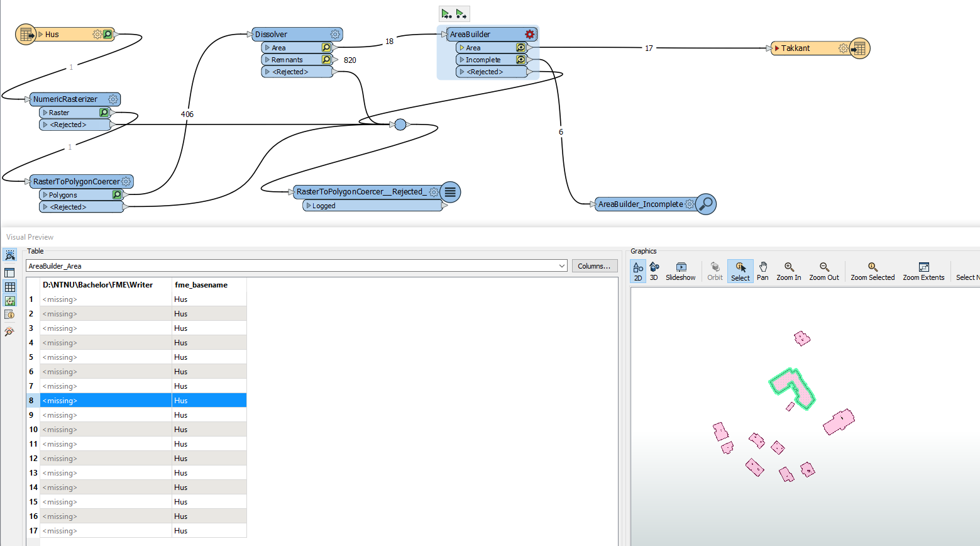Inspect AreaBuilder Area port cache
Viewport: 980px width, 546px height.
point(520,48)
